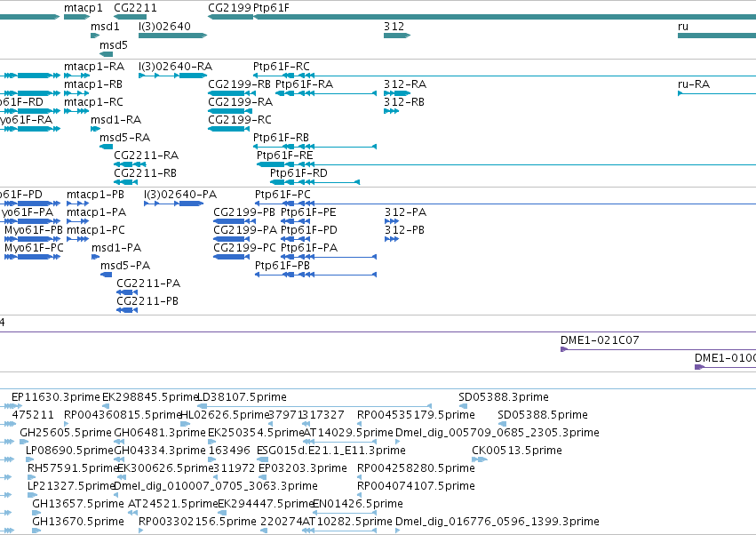Screen dimensions: 756x535
Task: Click the mtacp1-PC protein label
Action: (x=95, y=230)
